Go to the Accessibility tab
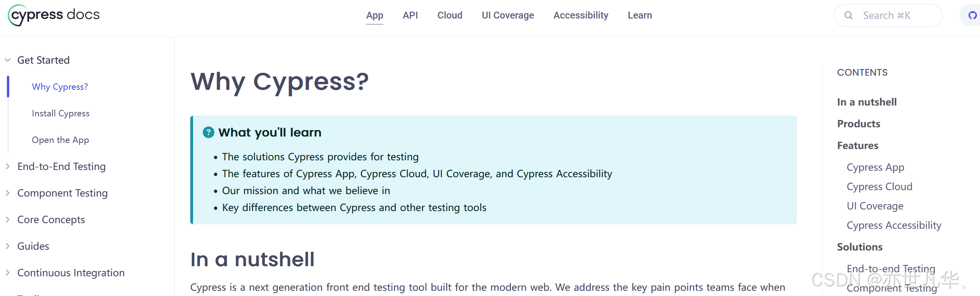980x296 pixels. click(581, 15)
